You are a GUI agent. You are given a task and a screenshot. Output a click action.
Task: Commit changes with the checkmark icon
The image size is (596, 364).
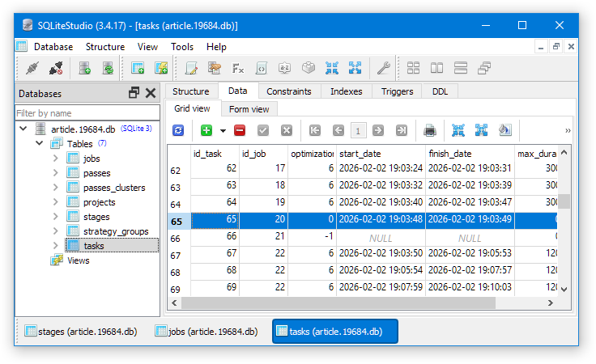tap(263, 130)
